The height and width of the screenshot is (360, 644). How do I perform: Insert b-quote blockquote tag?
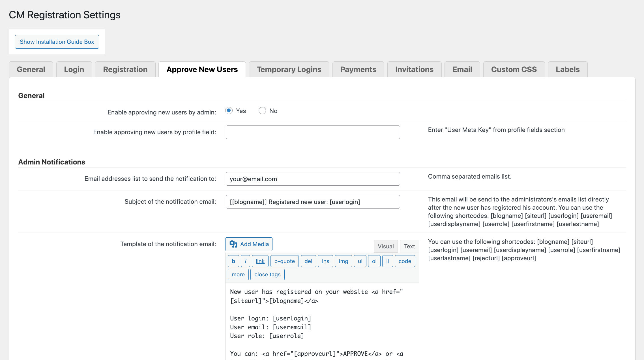(284, 261)
